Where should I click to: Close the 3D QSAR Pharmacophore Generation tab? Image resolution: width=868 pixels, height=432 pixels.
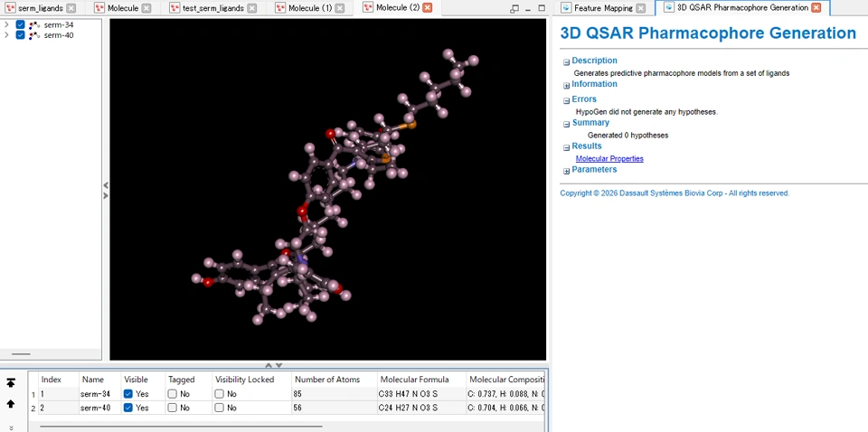[x=816, y=8]
